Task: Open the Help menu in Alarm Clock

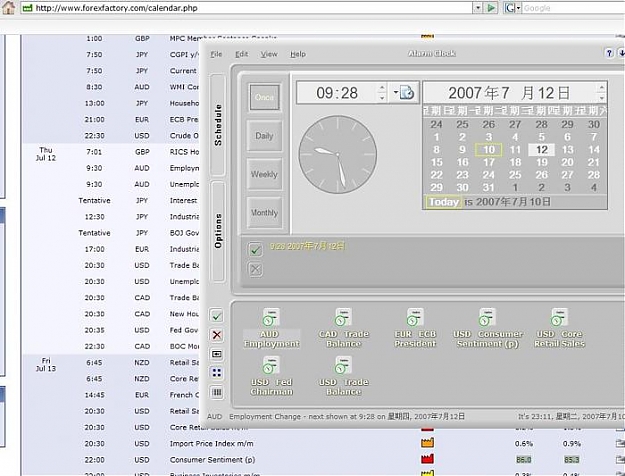Action: tap(298, 54)
